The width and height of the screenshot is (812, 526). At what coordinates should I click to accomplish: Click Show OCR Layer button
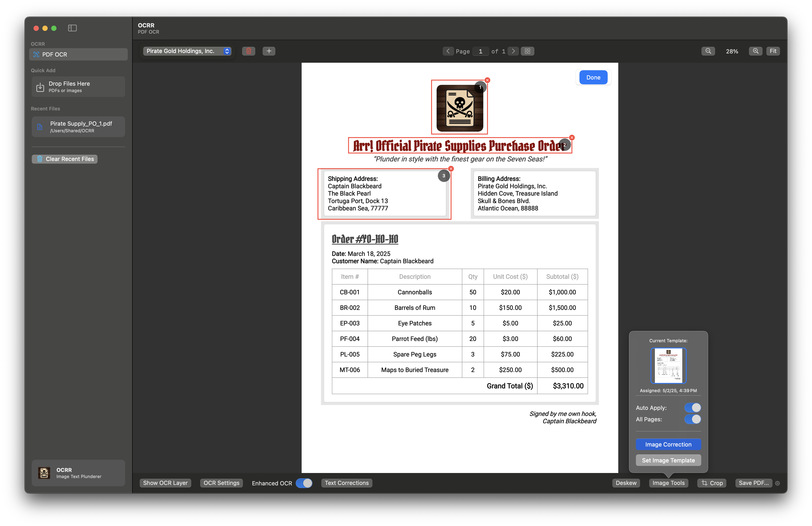point(165,483)
